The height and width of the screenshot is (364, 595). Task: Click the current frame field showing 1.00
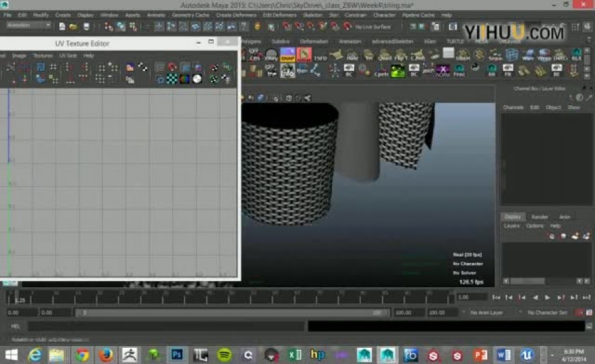point(472,297)
